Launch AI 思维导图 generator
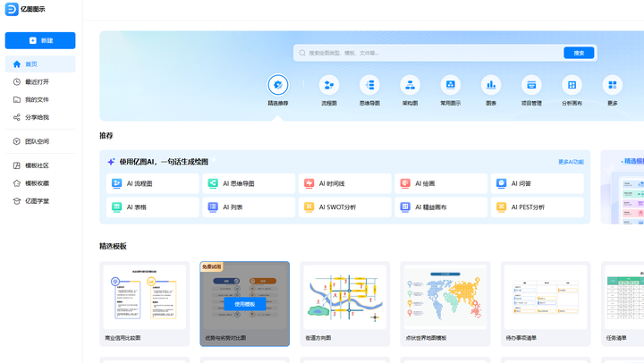 pyautogui.click(x=249, y=183)
